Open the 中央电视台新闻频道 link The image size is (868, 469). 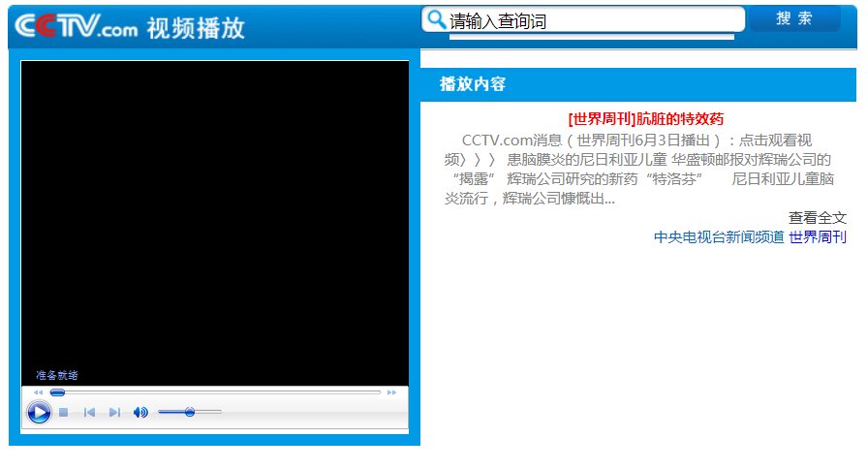click(718, 237)
